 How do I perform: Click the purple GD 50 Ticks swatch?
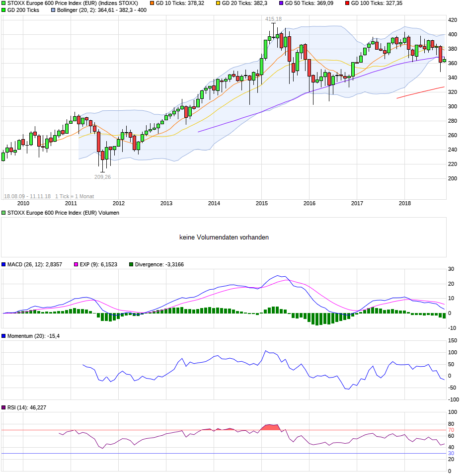point(281,3)
